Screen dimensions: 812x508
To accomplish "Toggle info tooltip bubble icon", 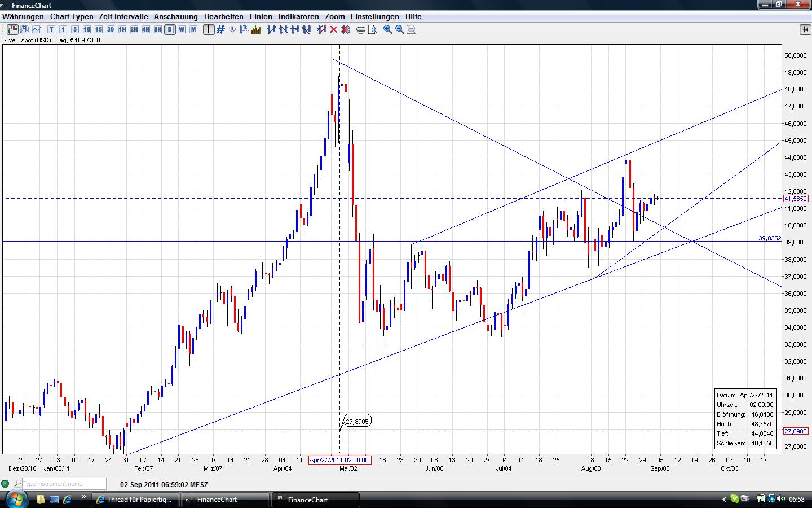I will pyautogui.click(x=233, y=29).
